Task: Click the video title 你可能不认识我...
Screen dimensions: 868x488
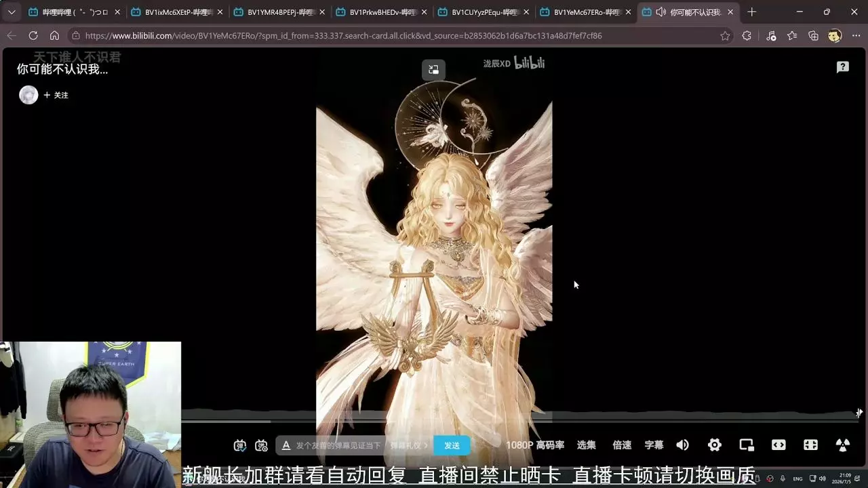Action: point(62,69)
